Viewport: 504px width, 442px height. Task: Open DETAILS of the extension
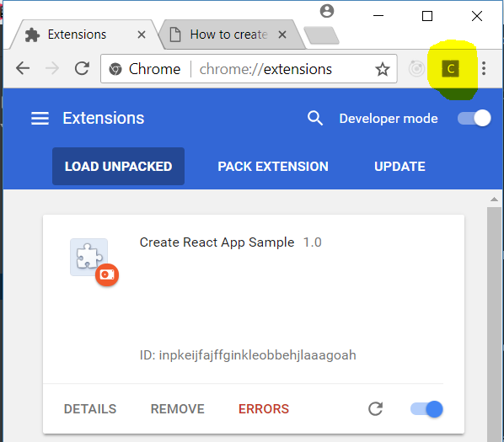[90, 409]
